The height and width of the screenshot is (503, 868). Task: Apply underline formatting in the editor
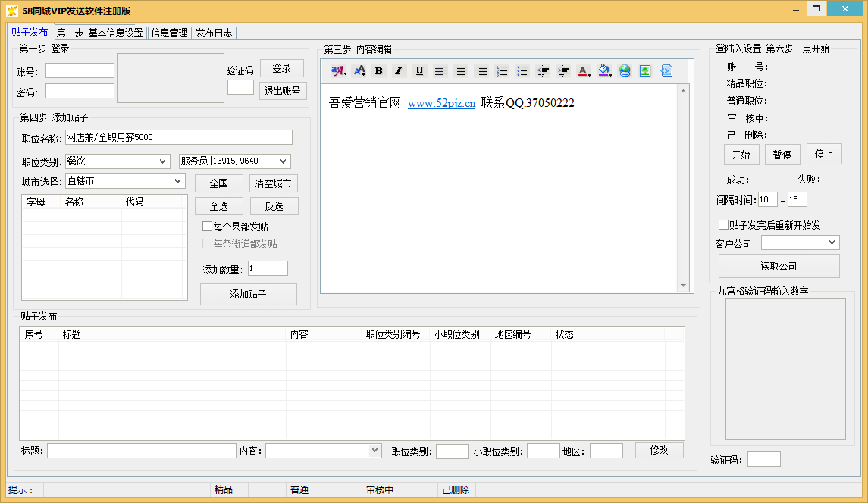coord(419,71)
